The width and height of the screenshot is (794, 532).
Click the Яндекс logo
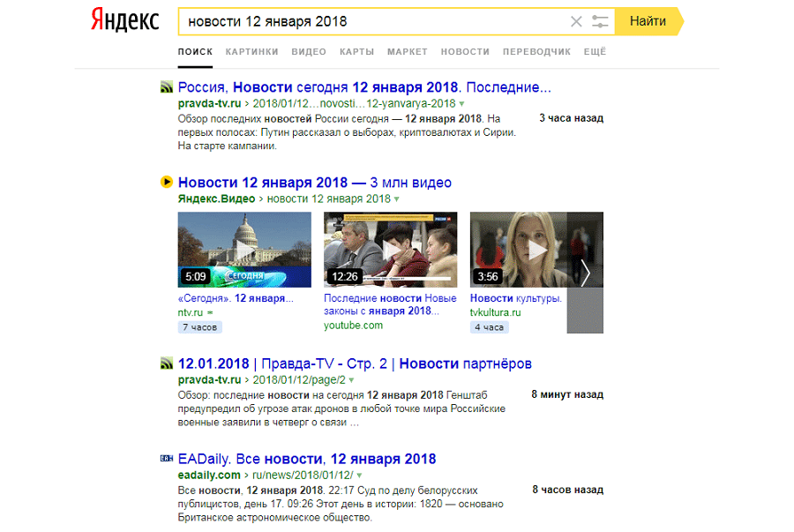tap(124, 21)
